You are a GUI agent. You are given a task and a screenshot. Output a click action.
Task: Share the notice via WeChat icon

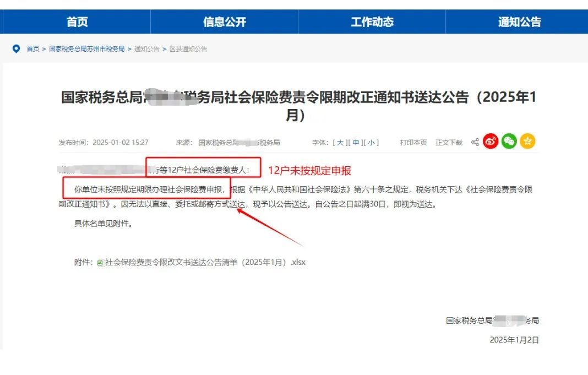[x=509, y=142]
